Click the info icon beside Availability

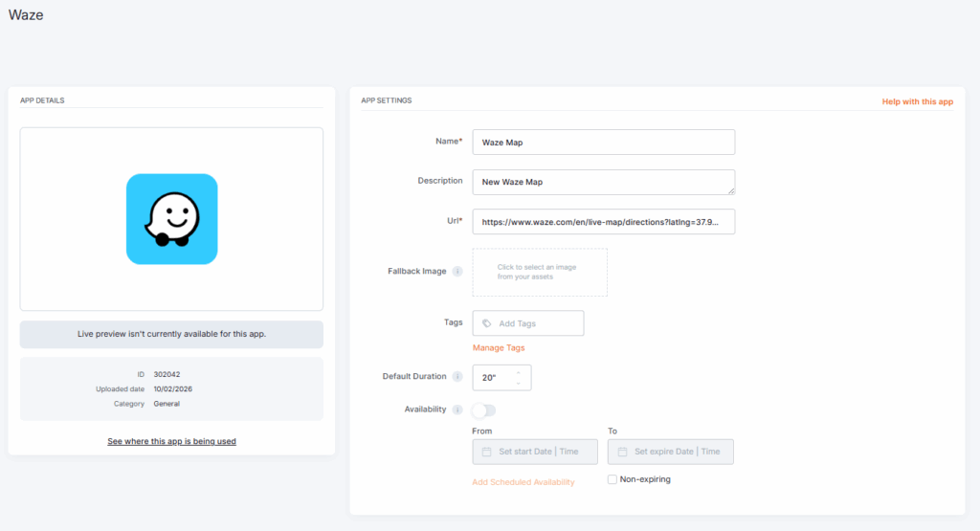(457, 409)
